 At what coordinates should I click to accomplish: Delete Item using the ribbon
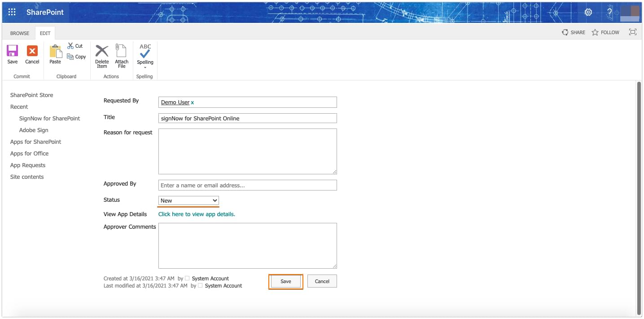coord(102,56)
